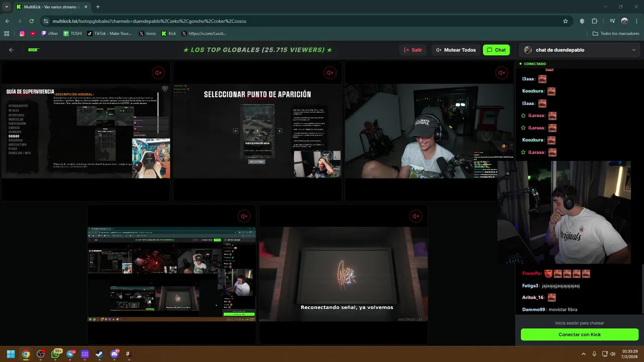Unmute the 'Reconectando señal' stream
Image resolution: width=644 pixels, height=362 pixels.
click(416, 216)
